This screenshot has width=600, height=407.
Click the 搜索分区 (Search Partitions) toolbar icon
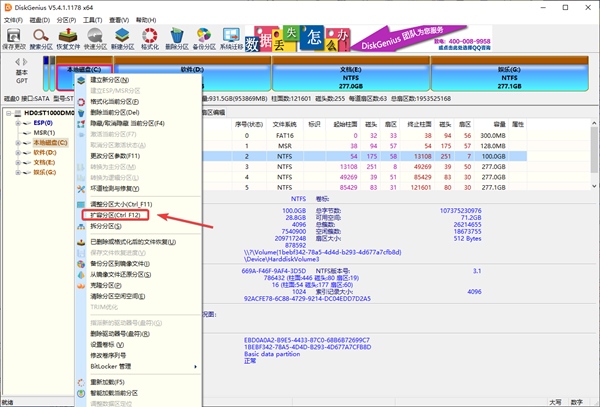(42, 38)
